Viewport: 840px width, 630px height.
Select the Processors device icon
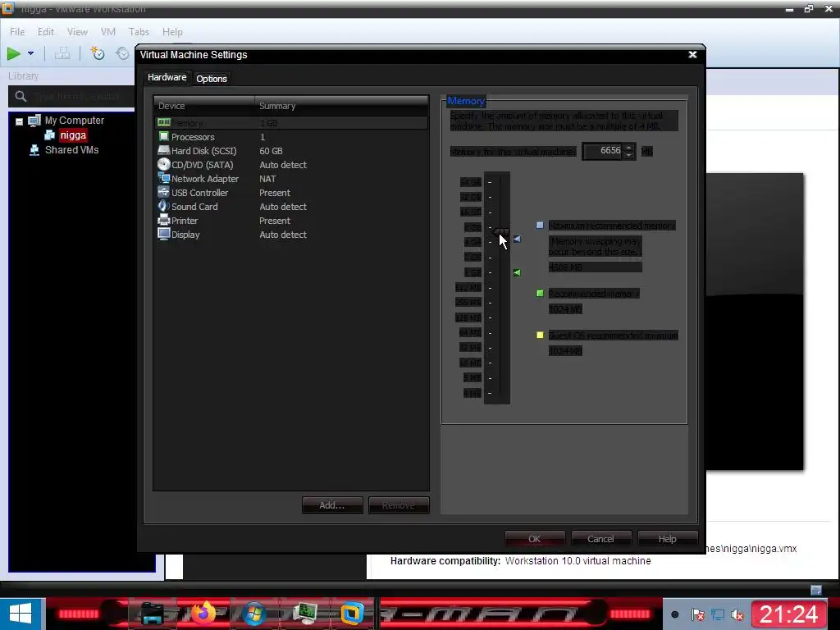(x=164, y=137)
